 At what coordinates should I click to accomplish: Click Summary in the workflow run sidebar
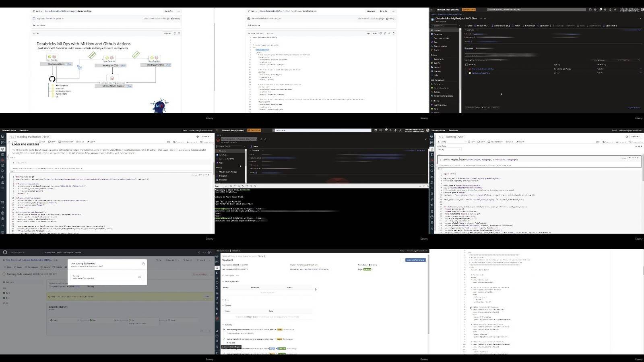tap(23, 282)
